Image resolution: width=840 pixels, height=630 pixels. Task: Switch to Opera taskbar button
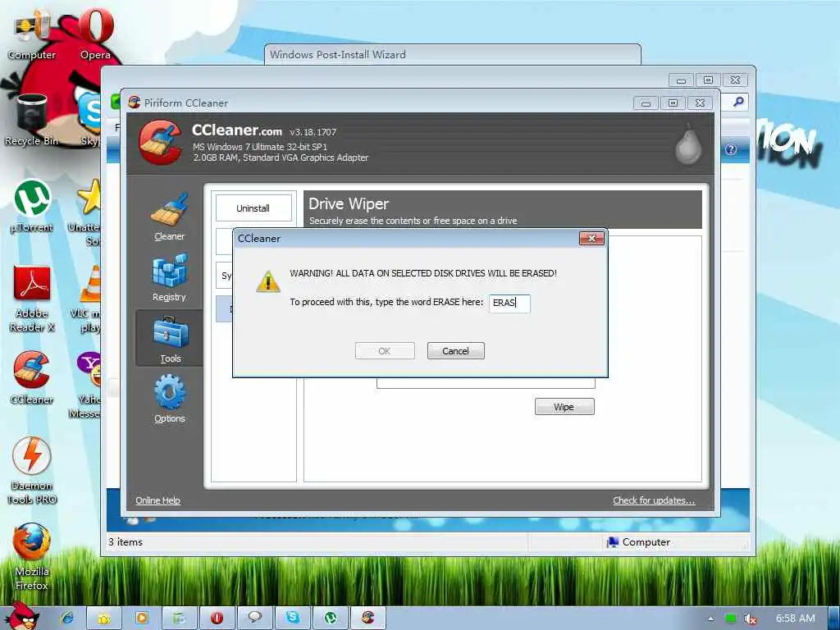point(217,619)
